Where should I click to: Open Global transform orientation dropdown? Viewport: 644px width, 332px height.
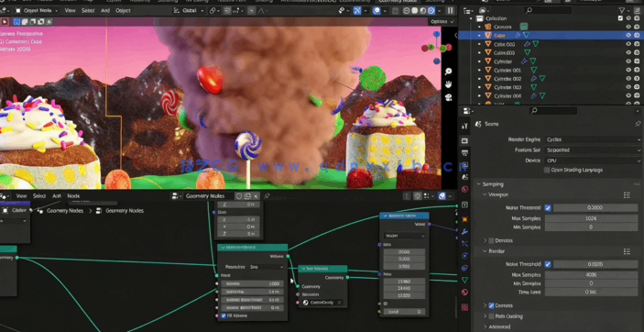pyautogui.click(x=188, y=11)
